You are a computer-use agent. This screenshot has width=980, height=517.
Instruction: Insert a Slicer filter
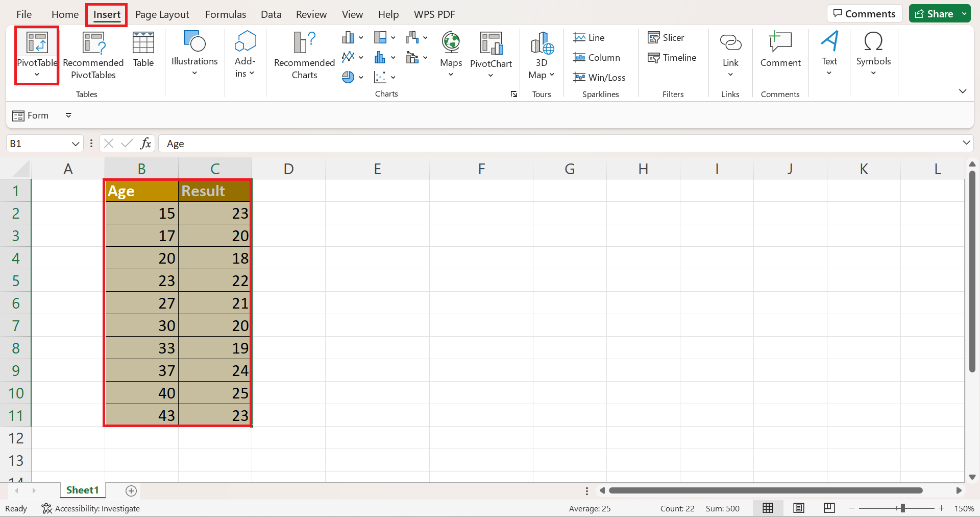[666, 38]
